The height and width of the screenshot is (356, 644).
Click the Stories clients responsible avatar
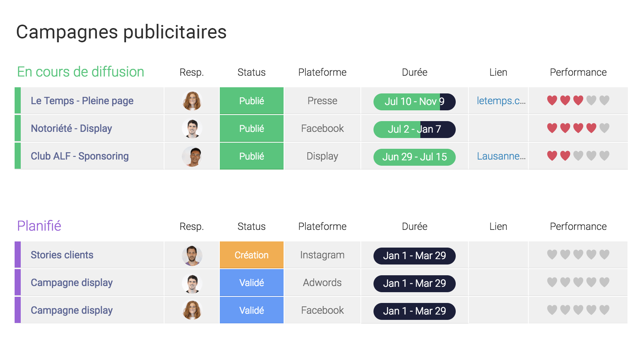point(192,255)
